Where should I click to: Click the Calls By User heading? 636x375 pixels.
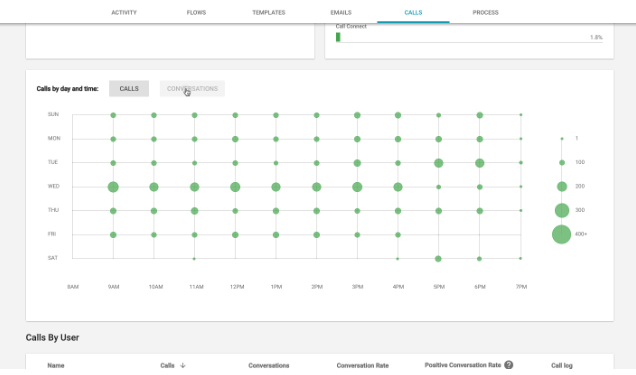click(x=52, y=337)
